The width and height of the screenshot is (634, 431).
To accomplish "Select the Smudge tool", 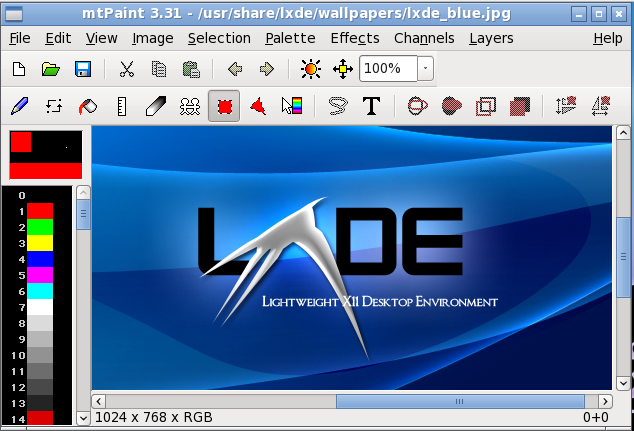I will click(x=156, y=106).
